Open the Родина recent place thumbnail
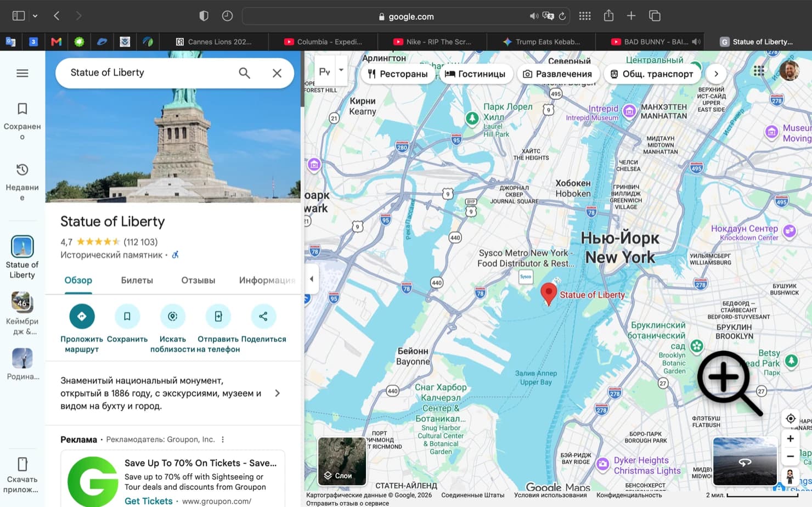 pyautogui.click(x=22, y=358)
